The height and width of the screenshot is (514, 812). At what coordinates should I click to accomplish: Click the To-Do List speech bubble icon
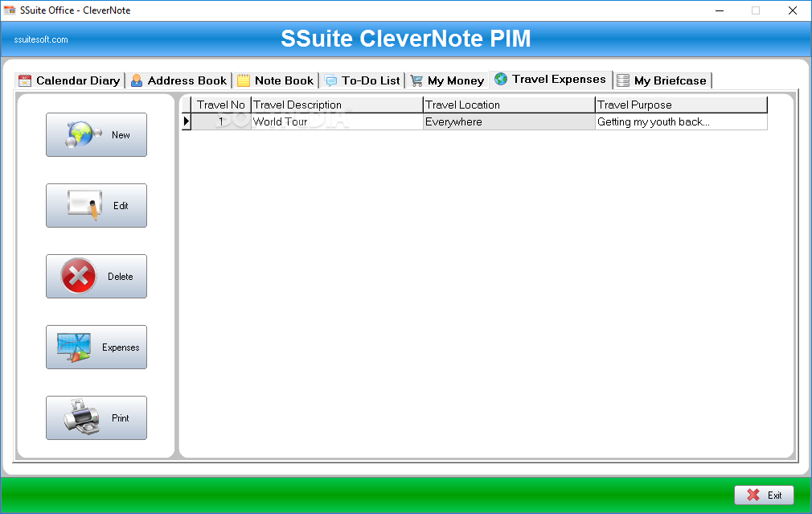330,80
